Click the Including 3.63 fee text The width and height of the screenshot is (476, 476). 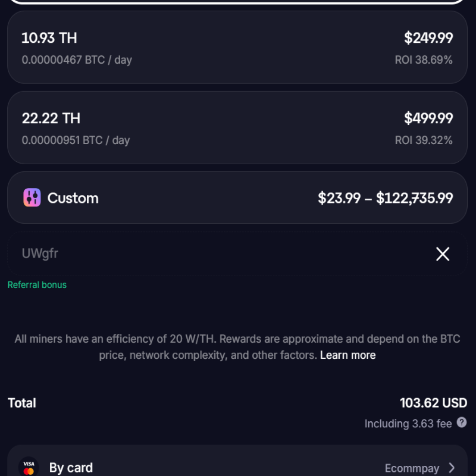click(x=408, y=424)
